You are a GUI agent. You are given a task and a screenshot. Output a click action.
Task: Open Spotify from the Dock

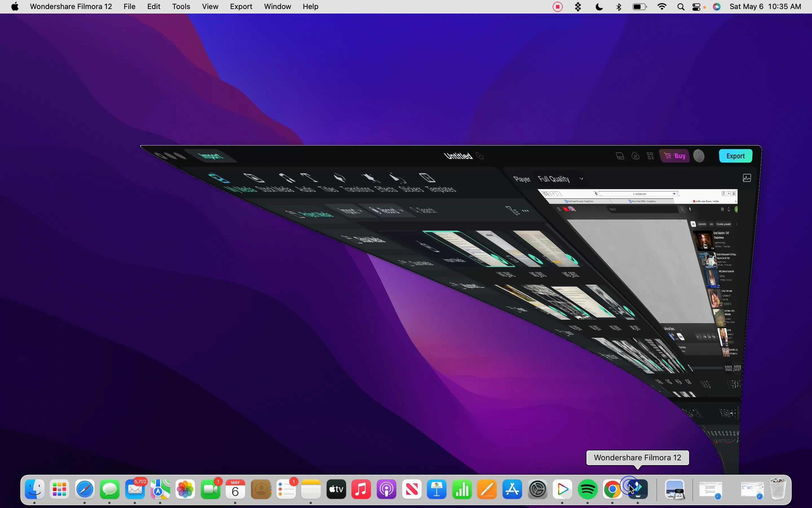pyautogui.click(x=588, y=489)
